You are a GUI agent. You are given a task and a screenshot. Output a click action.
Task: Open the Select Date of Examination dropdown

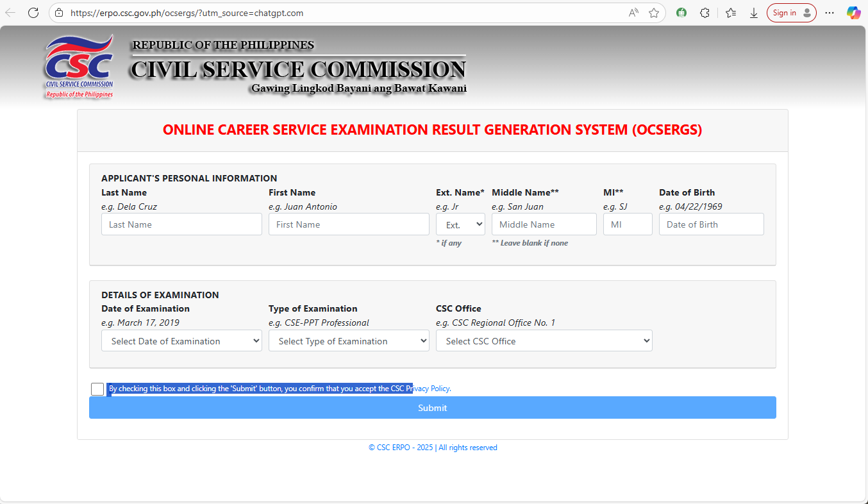[181, 340]
